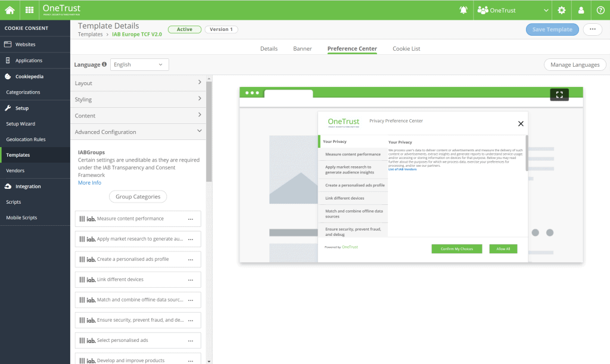The height and width of the screenshot is (364, 610).
Task: Click the IAB Europe TCF V2.0 breadcrumb
Action: coord(137,34)
